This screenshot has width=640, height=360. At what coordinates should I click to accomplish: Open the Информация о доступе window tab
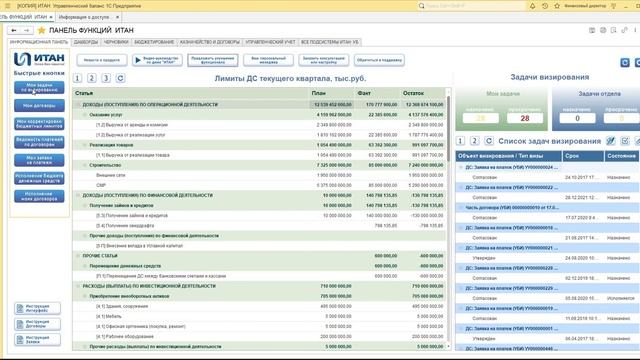84,17
